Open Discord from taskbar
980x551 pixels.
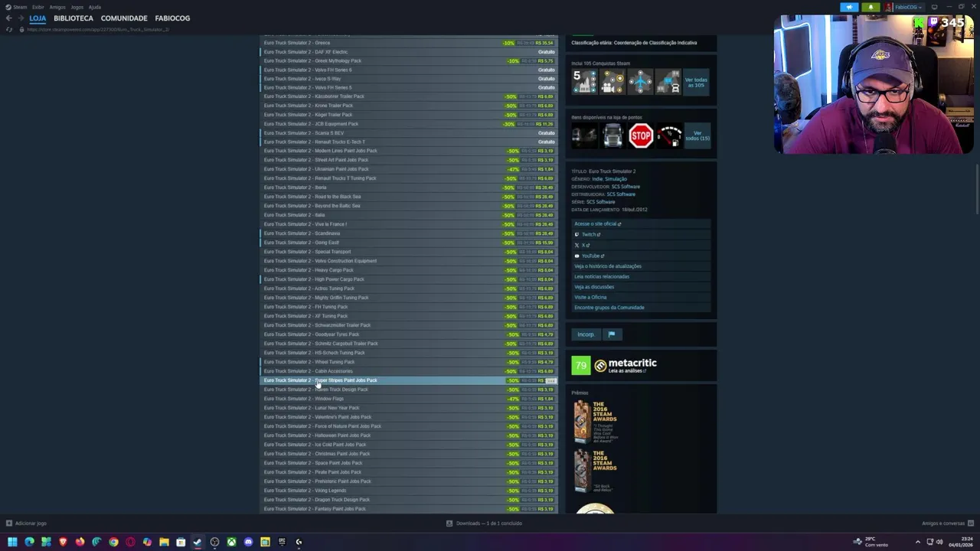[248, 542]
